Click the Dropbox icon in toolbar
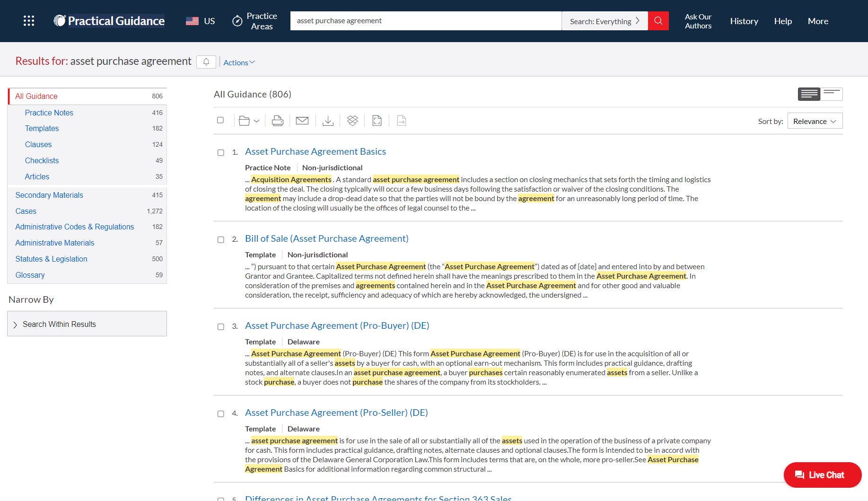868x501 pixels. click(x=352, y=121)
